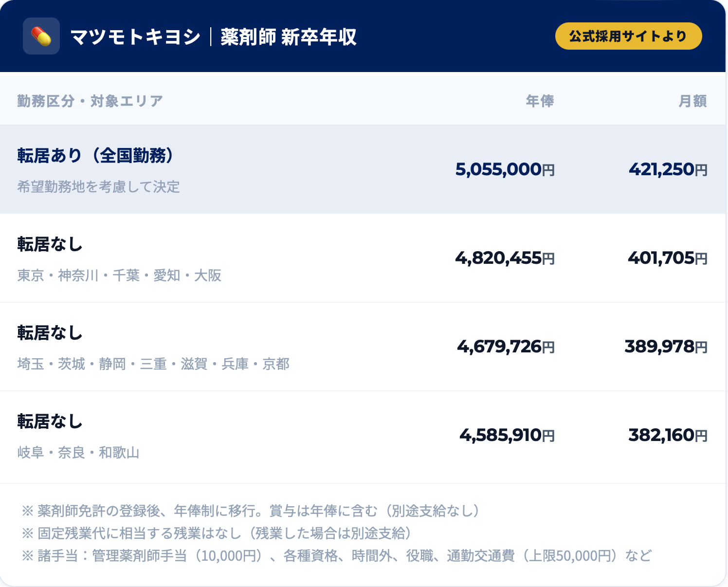Click the 401,705円 monthly amount
Viewport: 728px width, 587px height.
667,258
